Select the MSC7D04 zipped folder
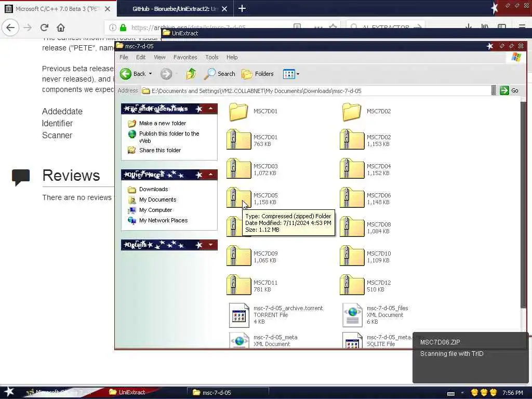Viewport: 532px width, 399px height. pyautogui.click(x=366, y=169)
